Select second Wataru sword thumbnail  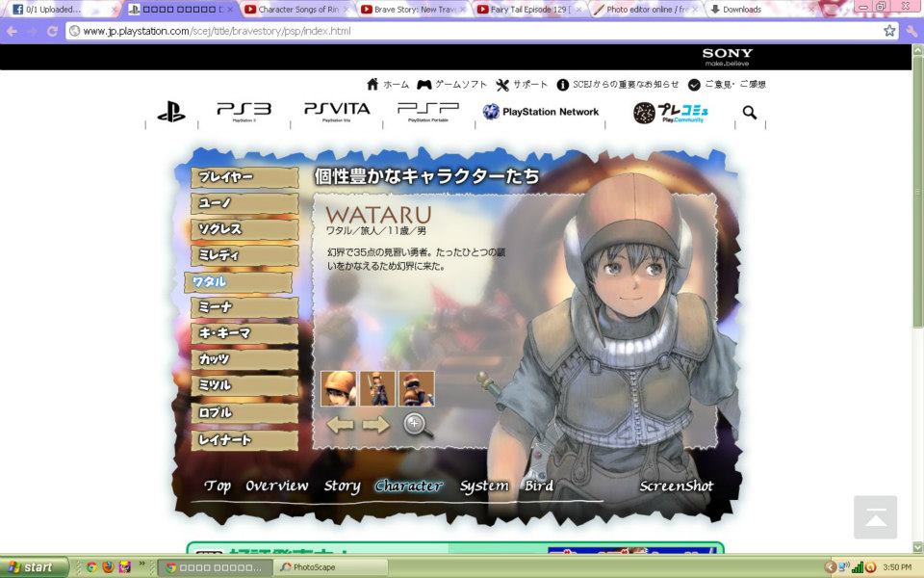[x=377, y=388]
